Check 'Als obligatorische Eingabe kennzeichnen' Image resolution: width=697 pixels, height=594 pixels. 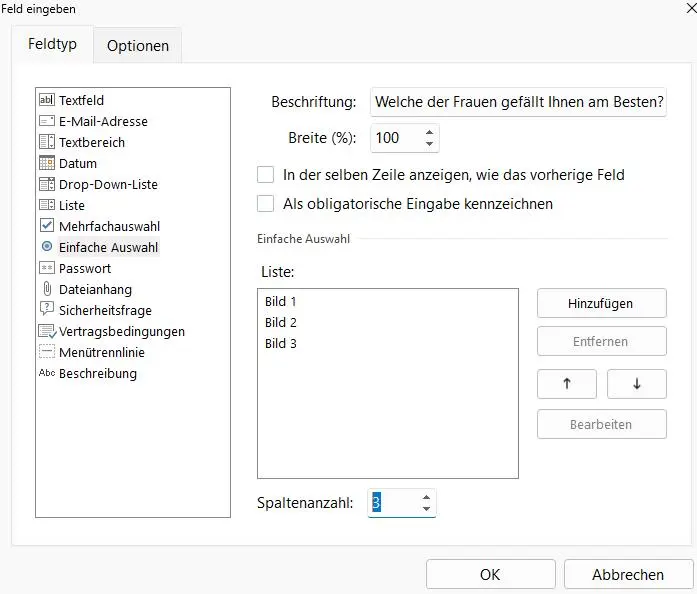pos(265,204)
